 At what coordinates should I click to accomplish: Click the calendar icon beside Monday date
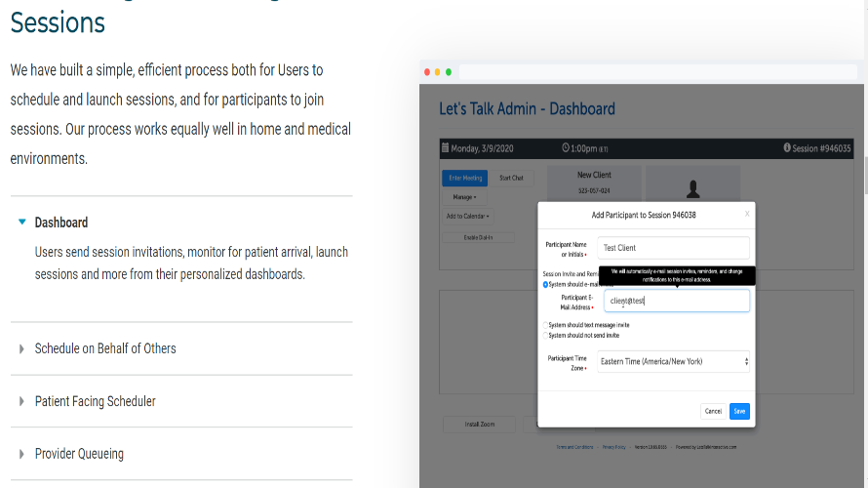[x=445, y=148]
